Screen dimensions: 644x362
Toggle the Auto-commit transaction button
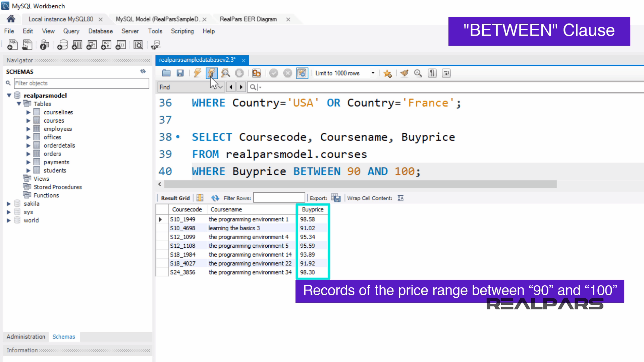point(302,73)
